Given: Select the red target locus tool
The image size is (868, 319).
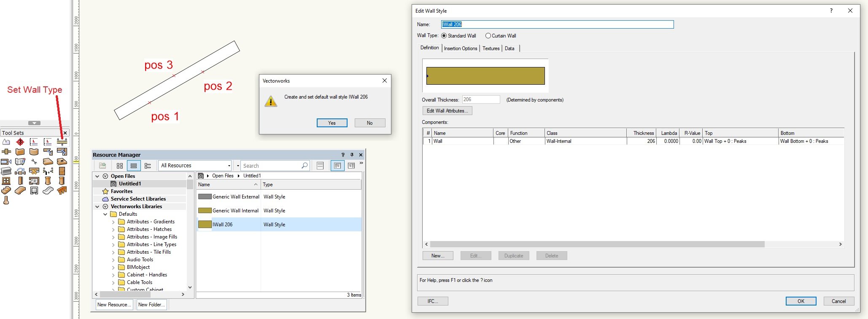Looking at the screenshot, I should point(20,142).
